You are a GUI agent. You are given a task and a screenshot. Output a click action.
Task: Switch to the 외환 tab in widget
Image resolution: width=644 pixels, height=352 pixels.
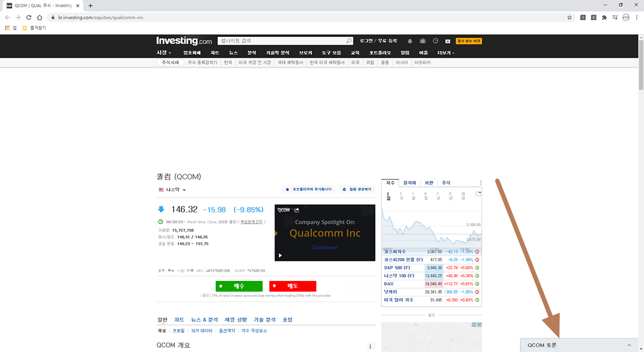click(429, 183)
